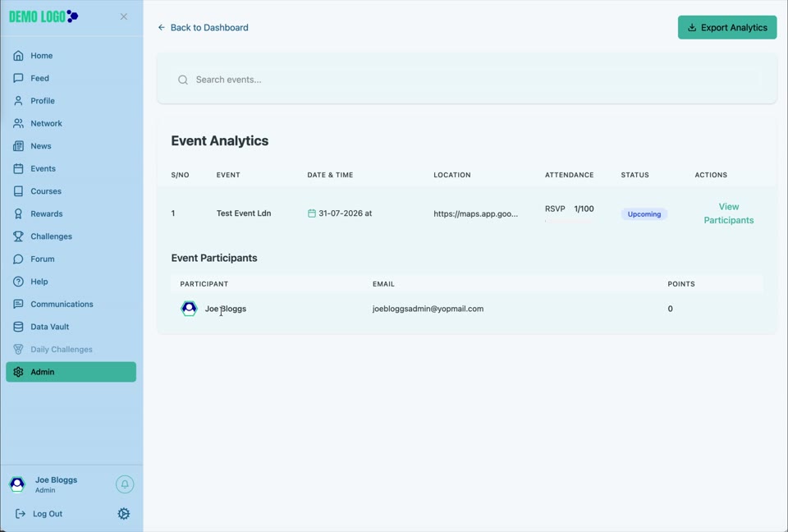Click the Forum chat icon
Viewport: 788px width, 532px height.
pos(18,259)
